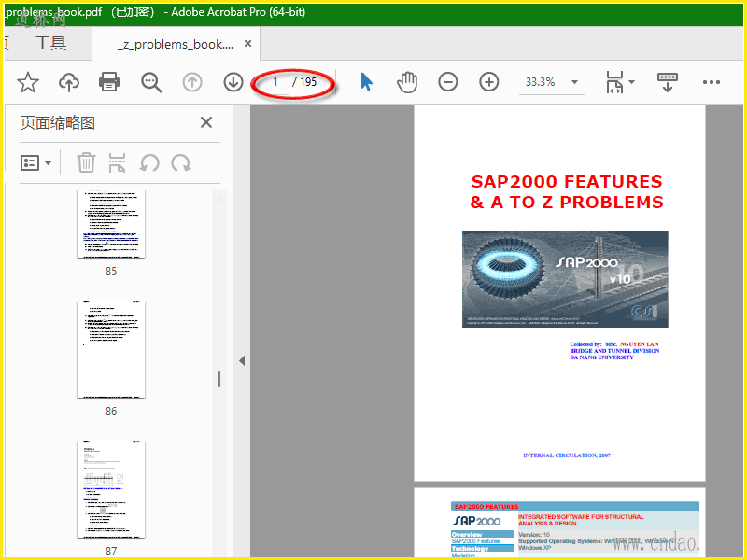Open the extract pages tool in thumbnails panel

click(x=118, y=162)
